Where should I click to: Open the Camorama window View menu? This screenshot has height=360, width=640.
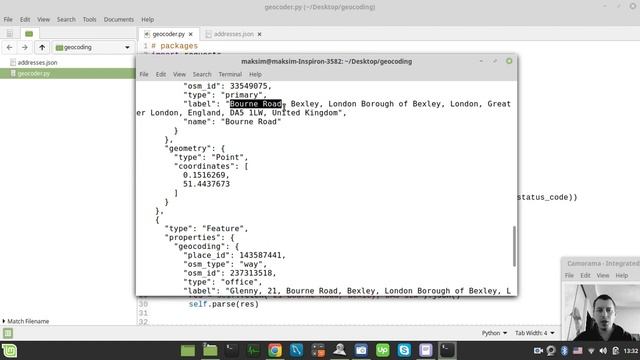603,276
